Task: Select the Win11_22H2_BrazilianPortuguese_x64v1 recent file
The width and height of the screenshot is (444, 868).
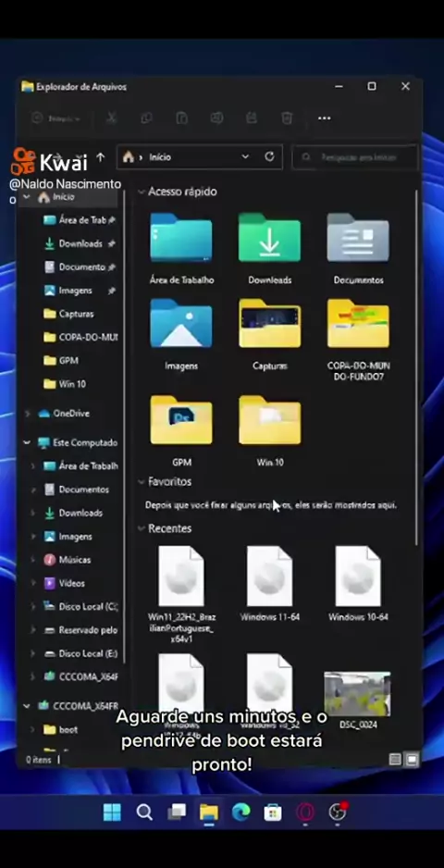Action: [181, 594]
